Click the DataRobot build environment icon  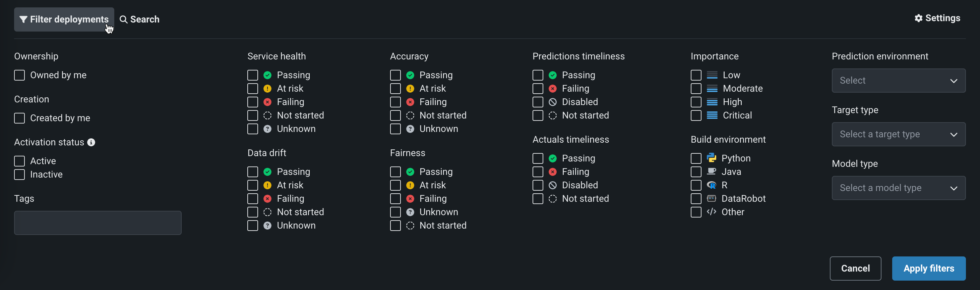coord(711,198)
